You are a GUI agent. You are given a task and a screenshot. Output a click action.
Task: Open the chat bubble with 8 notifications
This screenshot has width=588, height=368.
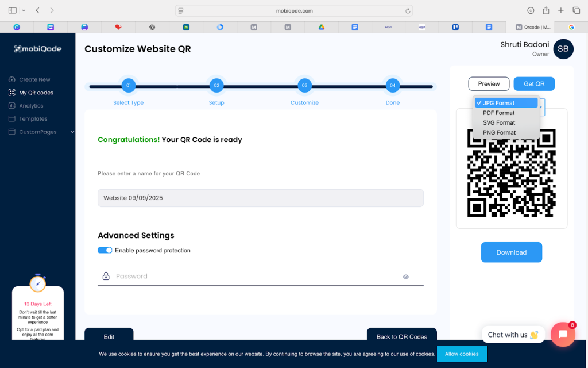563,334
